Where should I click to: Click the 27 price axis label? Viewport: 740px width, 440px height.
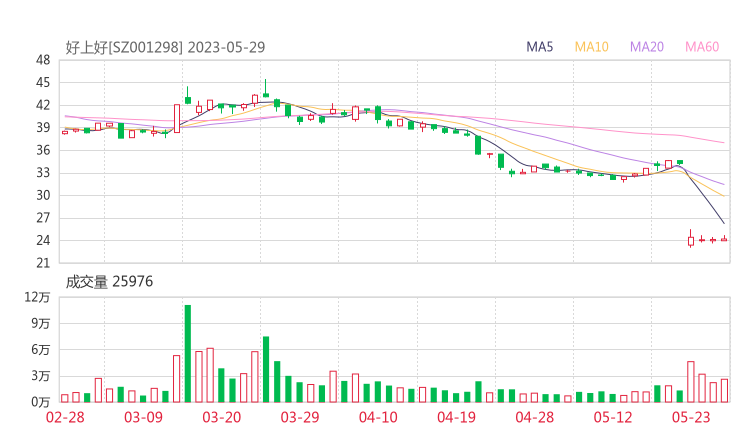[43, 218]
